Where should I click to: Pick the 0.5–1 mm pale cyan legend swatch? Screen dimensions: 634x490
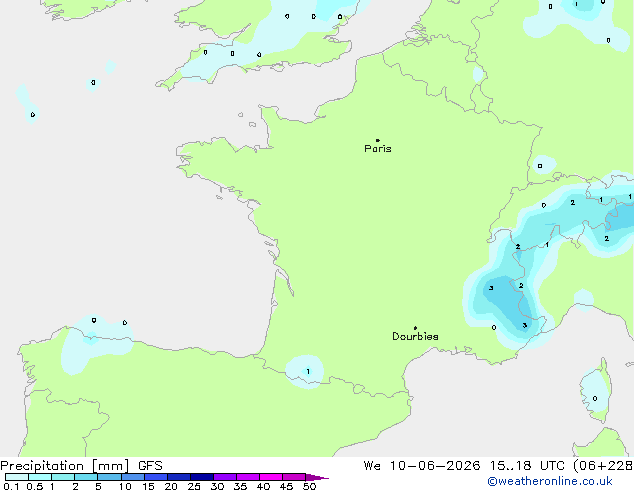40,477
